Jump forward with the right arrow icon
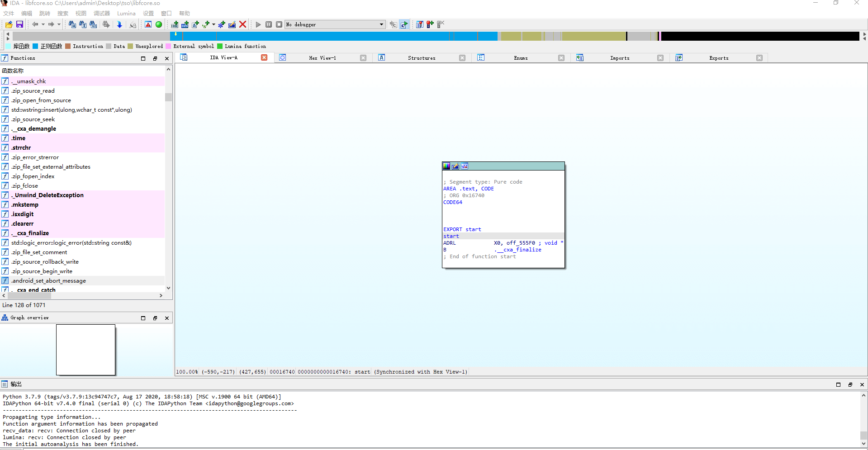Screen dimensions: 868x450 (51, 24)
